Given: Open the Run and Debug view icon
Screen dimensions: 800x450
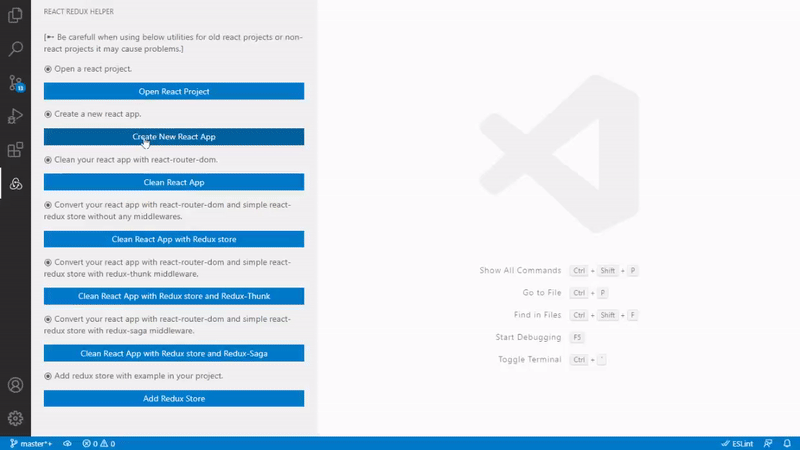Looking at the screenshot, I should coord(15,116).
